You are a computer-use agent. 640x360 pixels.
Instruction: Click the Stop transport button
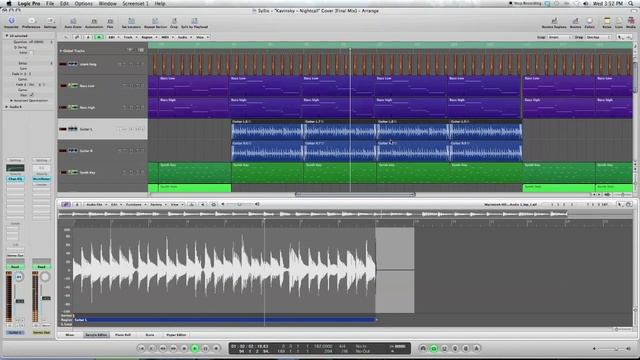pos(184,348)
